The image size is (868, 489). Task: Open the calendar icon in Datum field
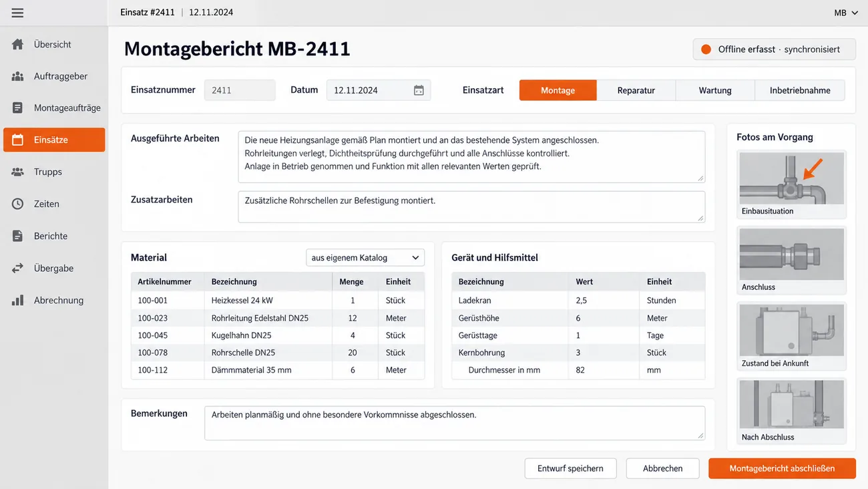(x=419, y=90)
